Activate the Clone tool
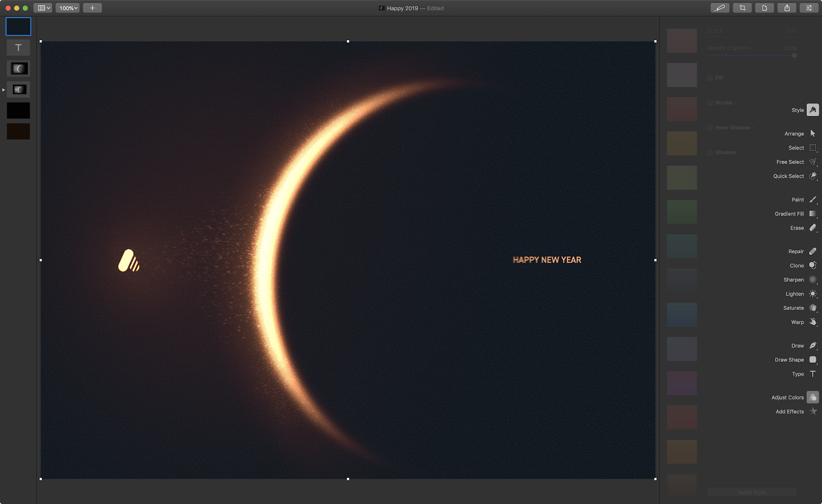The image size is (822, 504). coord(813,266)
